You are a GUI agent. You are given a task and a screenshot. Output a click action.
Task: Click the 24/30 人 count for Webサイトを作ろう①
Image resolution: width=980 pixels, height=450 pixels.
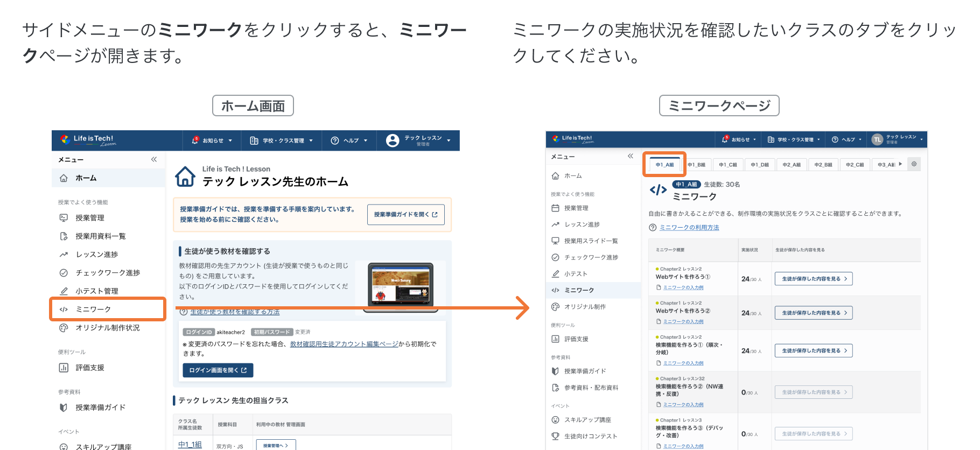click(752, 279)
